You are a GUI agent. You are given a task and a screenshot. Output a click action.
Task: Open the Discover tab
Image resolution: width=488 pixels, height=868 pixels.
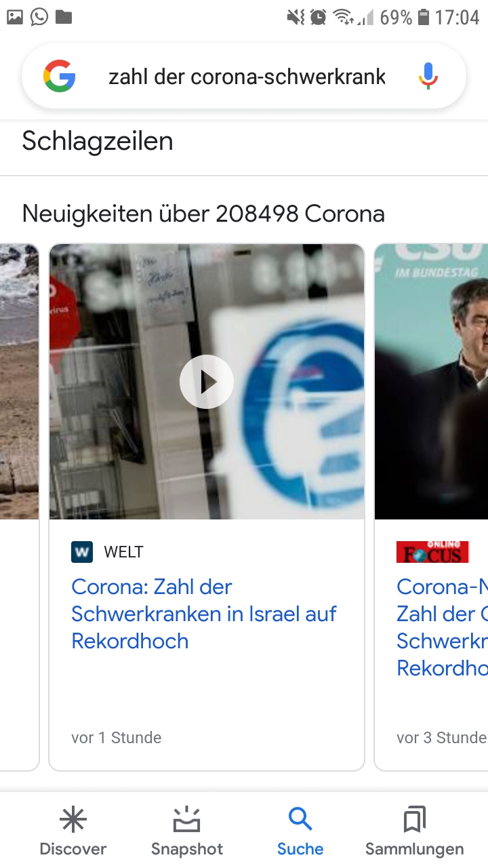pos(73,831)
